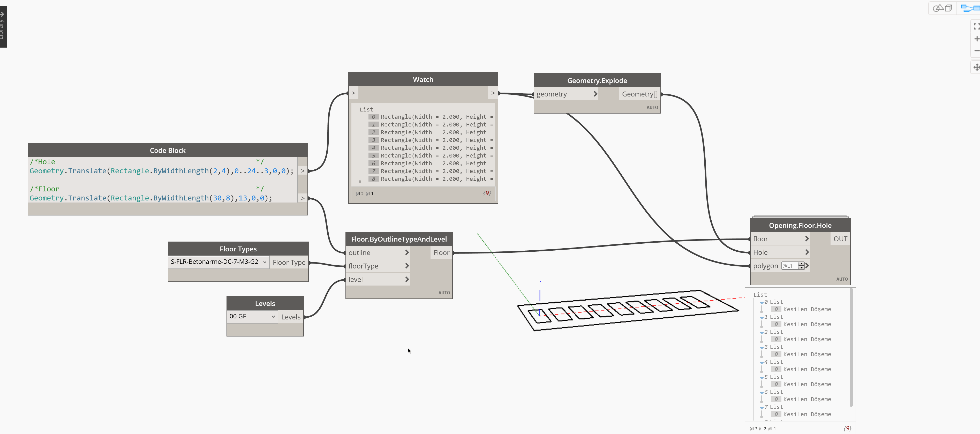Image resolution: width=980 pixels, height=434 pixels.
Task: Open level options on polygon input port
Action: [807, 266]
